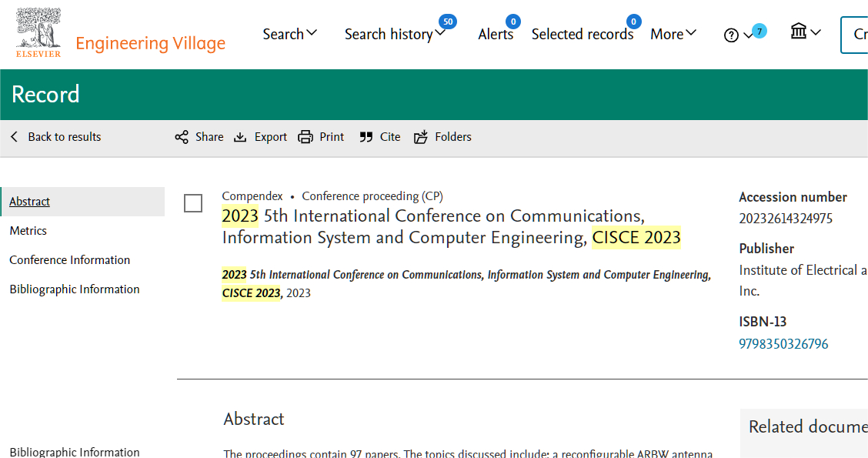The height and width of the screenshot is (458, 868).
Task: Click the Selected records 0 badge
Action: [634, 22]
